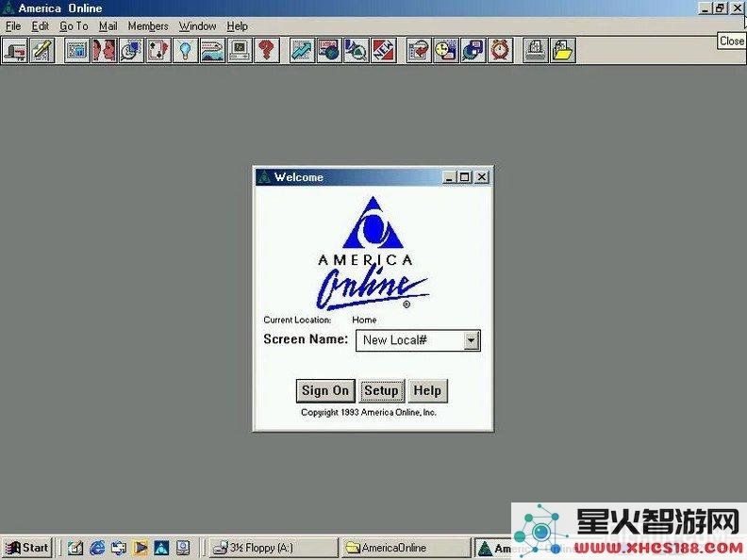Click the 'Home' current location text

(364, 320)
